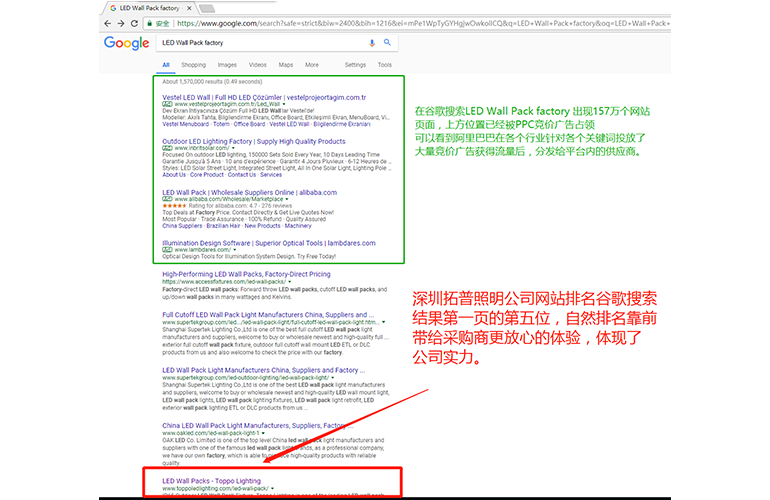The image size is (770, 500).
Task: Open the Vestel LED Wall ad result
Action: click(x=264, y=97)
